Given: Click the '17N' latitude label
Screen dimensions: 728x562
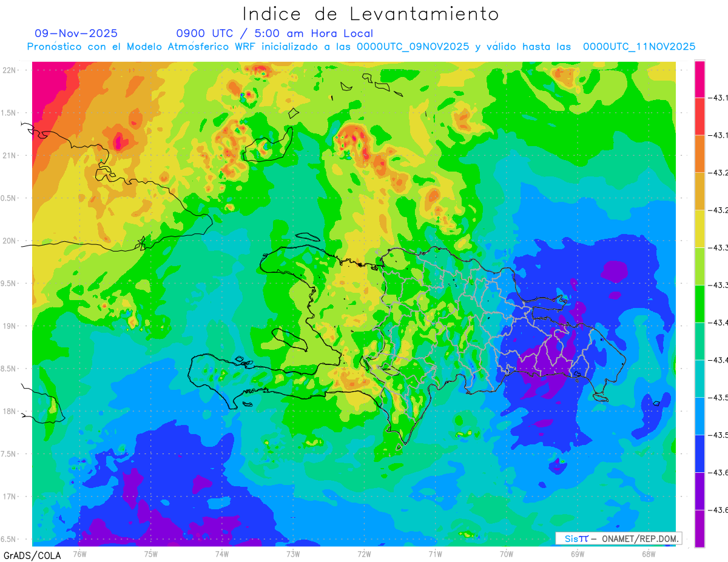Looking at the screenshot, I should pyautogui.click(x=9, y=497).
